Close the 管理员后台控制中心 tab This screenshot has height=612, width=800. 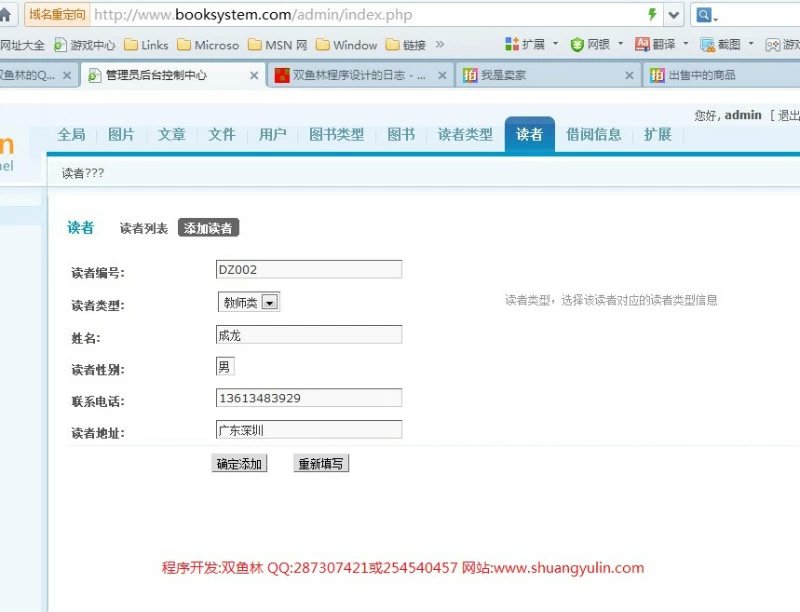(254, 75)
